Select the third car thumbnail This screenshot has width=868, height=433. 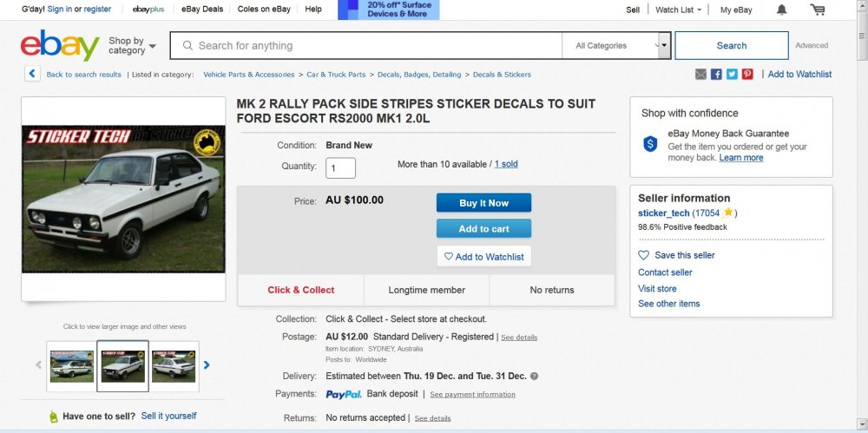[x=174, y=366]
